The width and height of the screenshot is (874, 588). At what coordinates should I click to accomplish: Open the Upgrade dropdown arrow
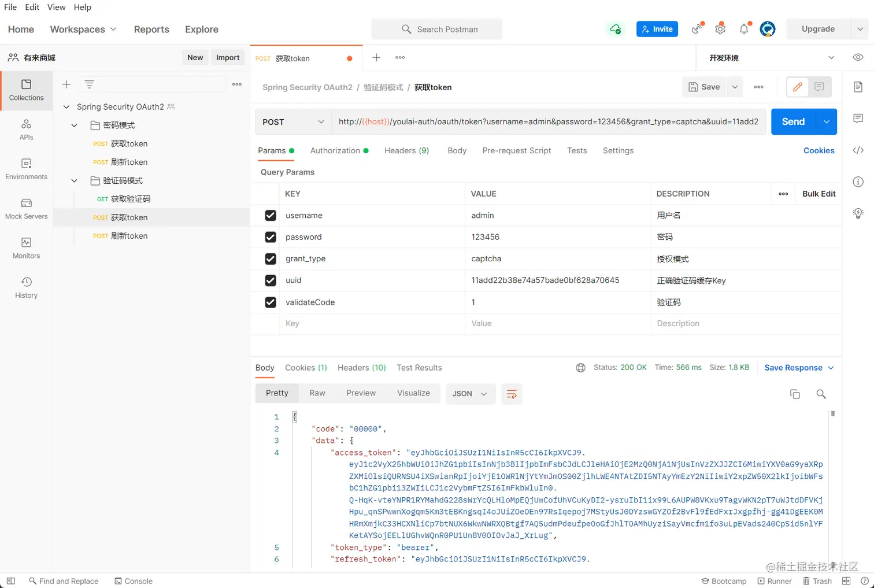point(860,29)
